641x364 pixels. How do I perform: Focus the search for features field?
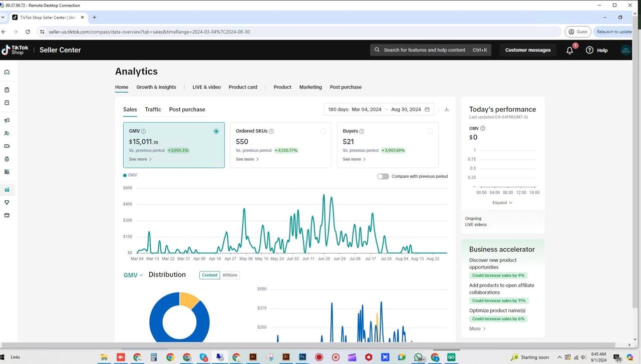point(431,50)
